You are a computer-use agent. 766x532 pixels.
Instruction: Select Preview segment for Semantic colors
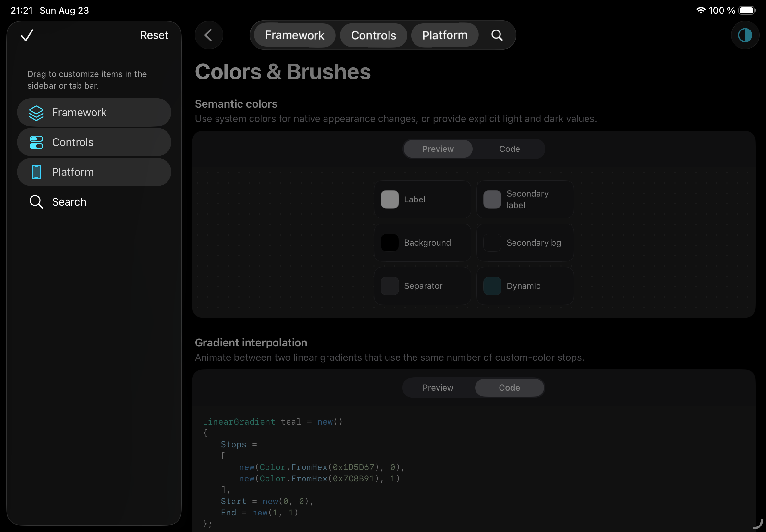(x=438, y=149)
